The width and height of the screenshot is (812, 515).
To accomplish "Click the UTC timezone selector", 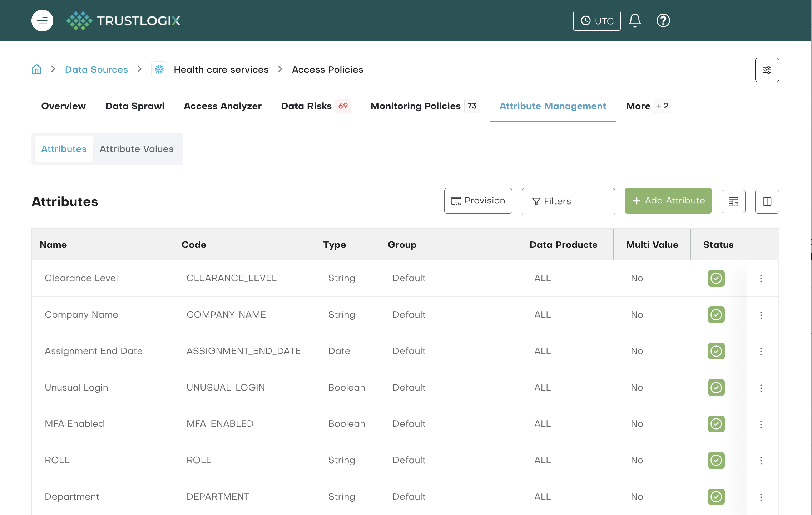I will pos(596,21).
